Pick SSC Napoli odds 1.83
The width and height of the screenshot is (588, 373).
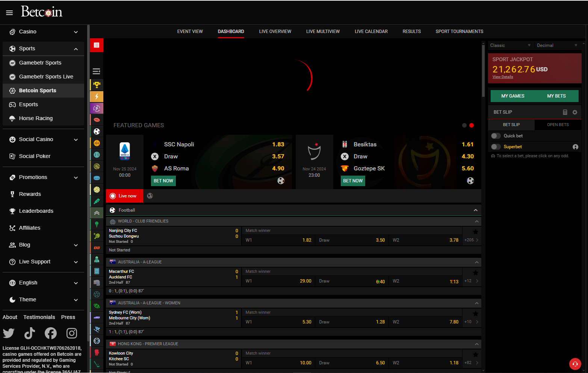[278, 144]
